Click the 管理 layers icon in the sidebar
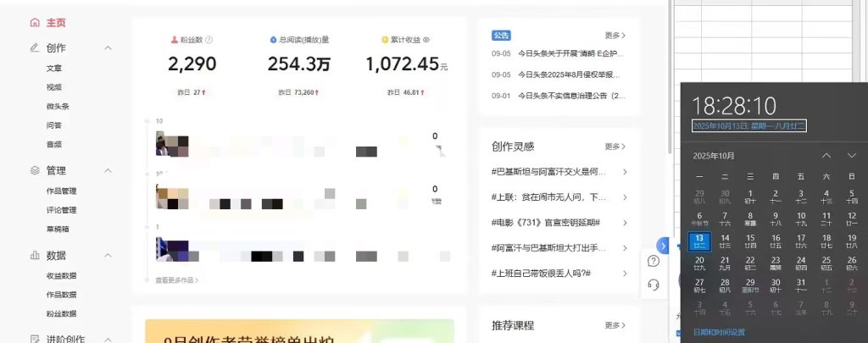 point(34,170)
